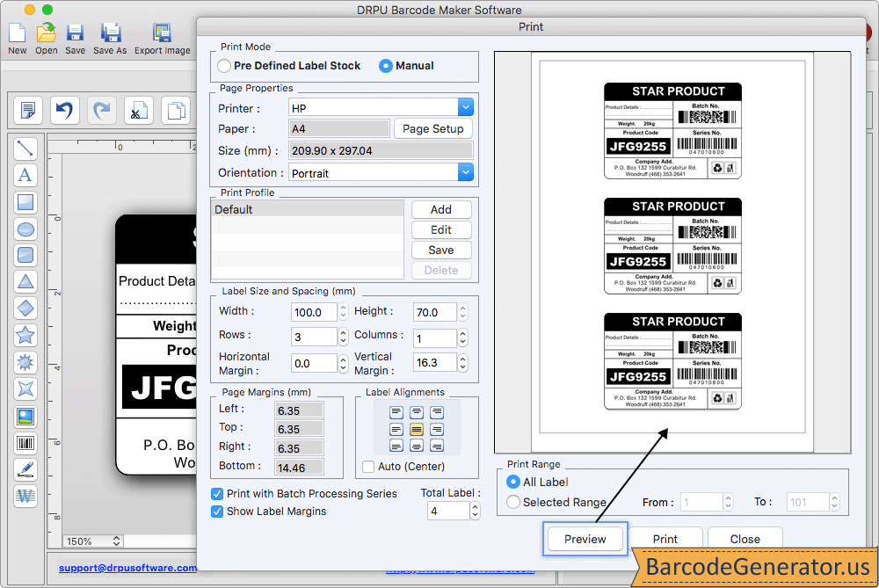Screen dimensions: 879x588
Task: Click the Save As icon
Action: click(x=111, y=33)
